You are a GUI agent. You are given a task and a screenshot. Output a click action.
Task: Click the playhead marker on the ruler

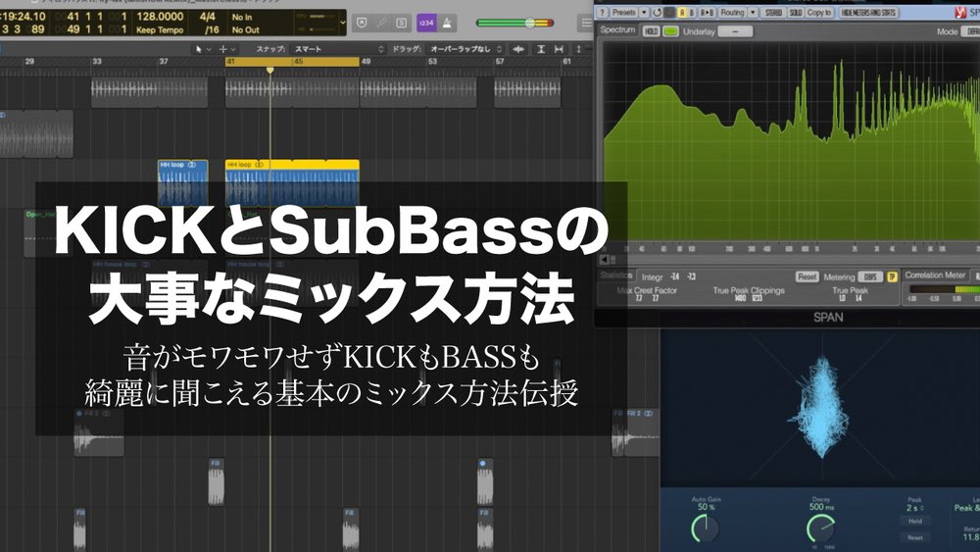click(x=270, y=70)
